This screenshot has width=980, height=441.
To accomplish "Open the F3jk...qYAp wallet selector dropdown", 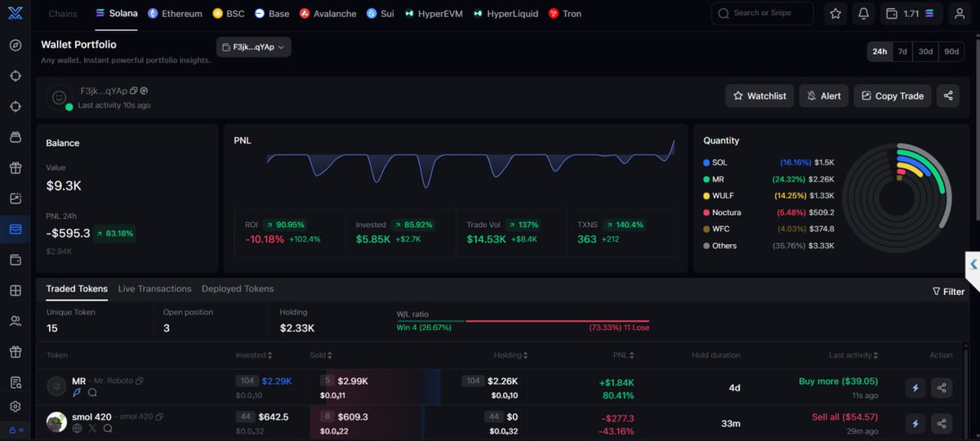I will point(254,47).
